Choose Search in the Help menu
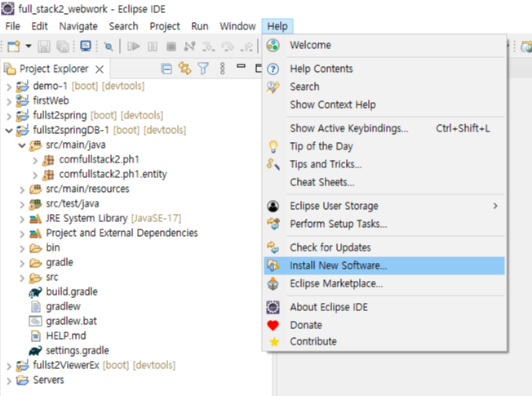The width and height of the screenshot is (532, 396). coord(384,87)
